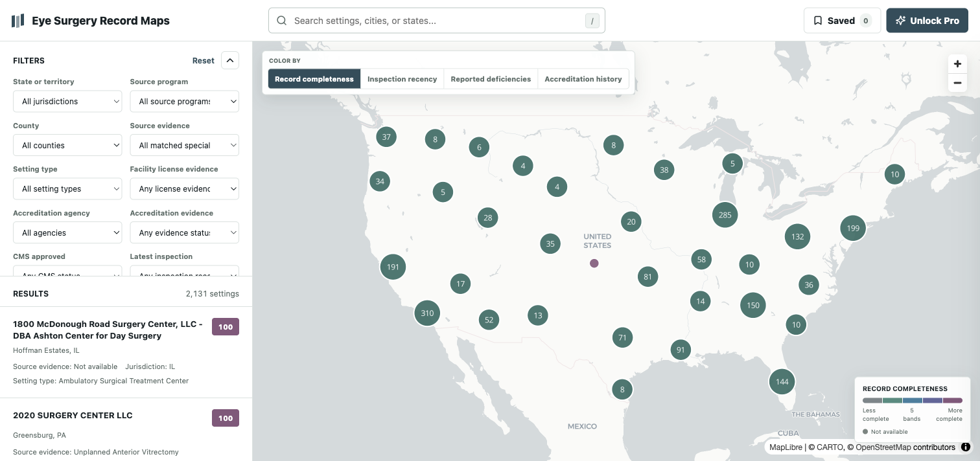Click the Greensburg, PA text

coord(40,435)
